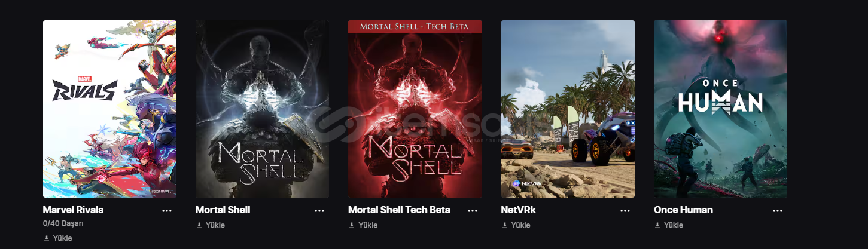Open the three-dot menu for Once Human
Viewport: 868px width, 249px height.
pos(778,211)
